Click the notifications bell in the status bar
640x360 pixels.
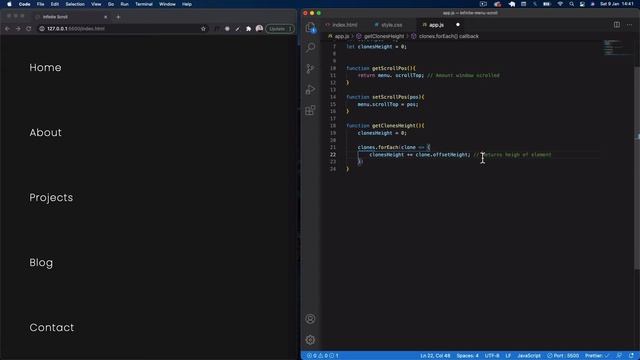pos(631,356)
